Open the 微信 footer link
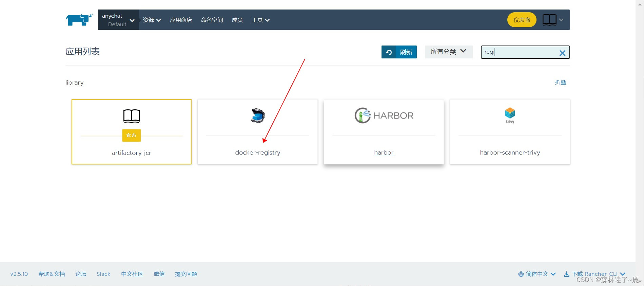644x286 pixels. click(x=159, y=274)
